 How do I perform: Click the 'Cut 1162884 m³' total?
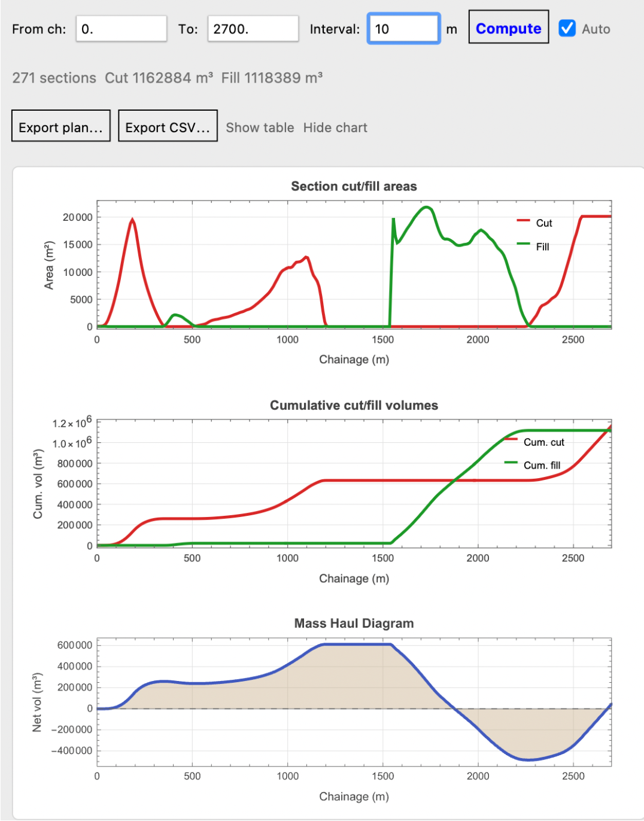click(x=159, y=78)
